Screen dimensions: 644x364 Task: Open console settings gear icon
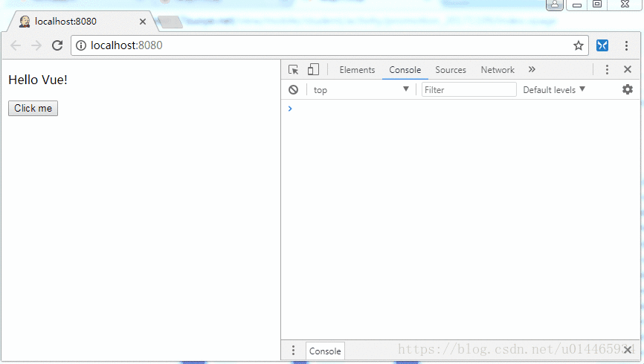click(x=627, y=89)
